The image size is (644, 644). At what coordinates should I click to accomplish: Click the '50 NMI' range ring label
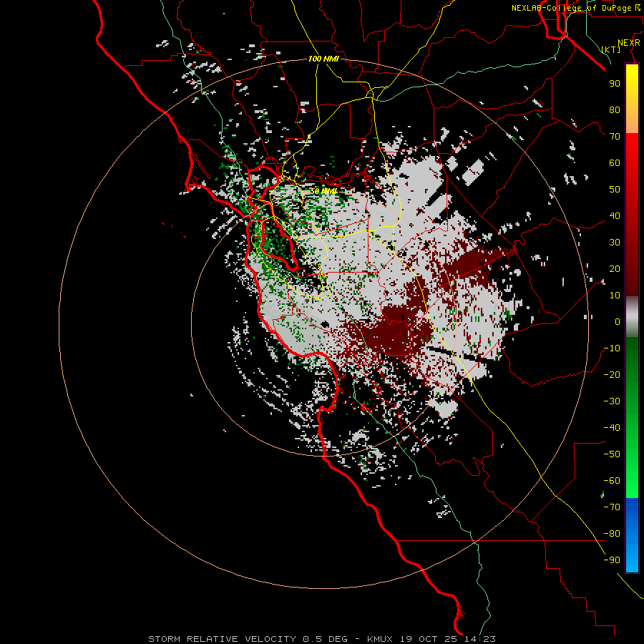[x=323, y=191]
